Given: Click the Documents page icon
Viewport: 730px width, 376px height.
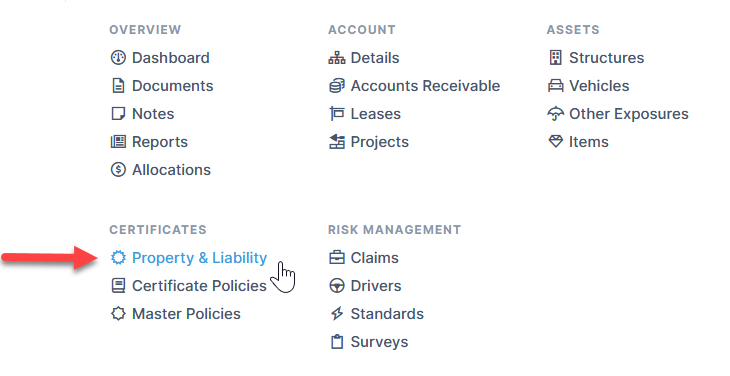Looking at the screenshot, I should 118,86.
